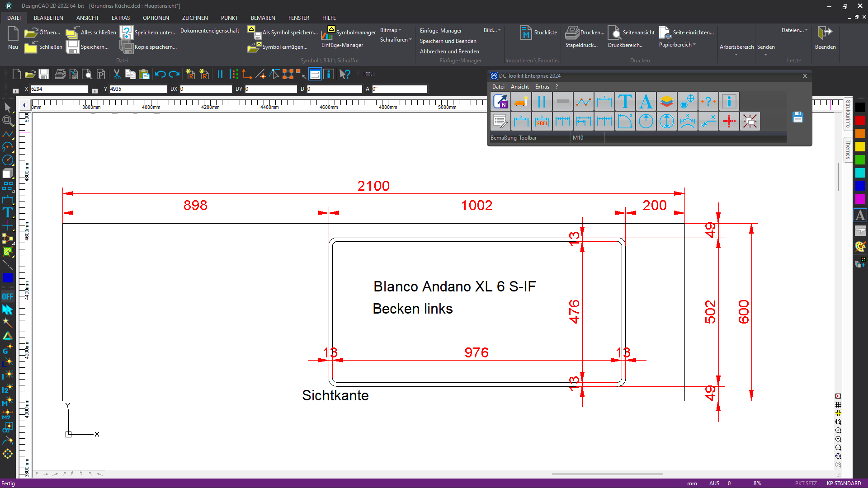868x488 pixels.
Task: Select the hatch fill tool in left toolbar
Action: tap(8, 252)
